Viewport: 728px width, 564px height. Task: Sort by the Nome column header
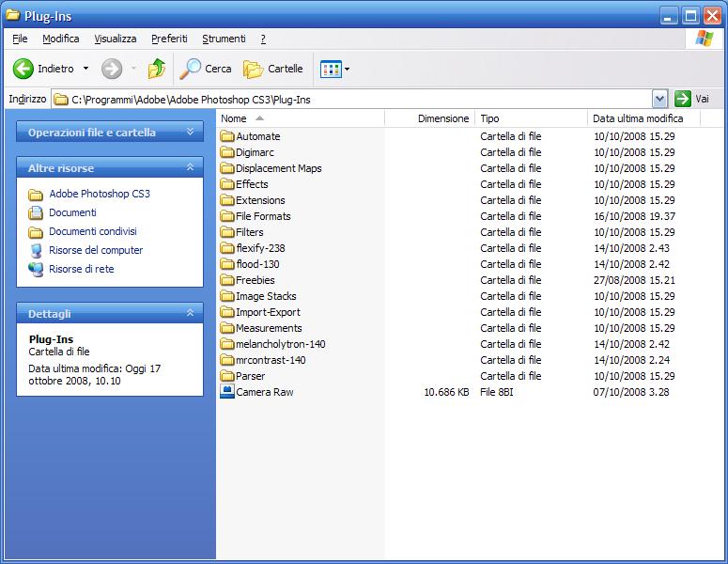(x=301, y=118)
